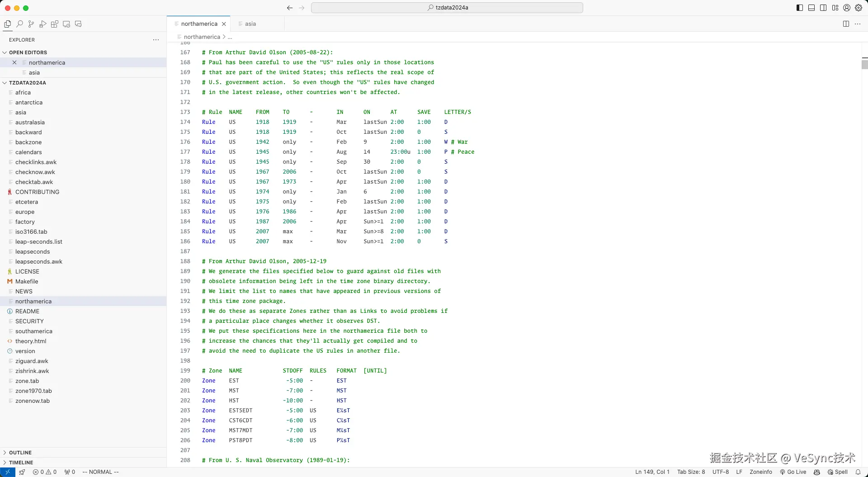868x477 pixels.
Task: Select the Remote Explorer icon
Action: [x=66, y=24]
